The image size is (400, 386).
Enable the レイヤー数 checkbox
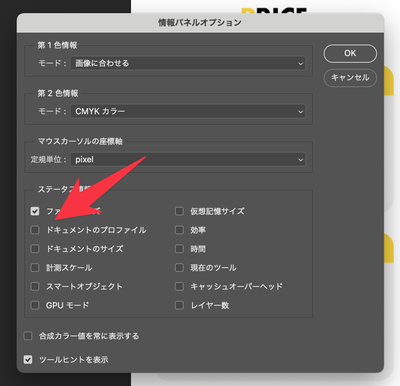179,305
